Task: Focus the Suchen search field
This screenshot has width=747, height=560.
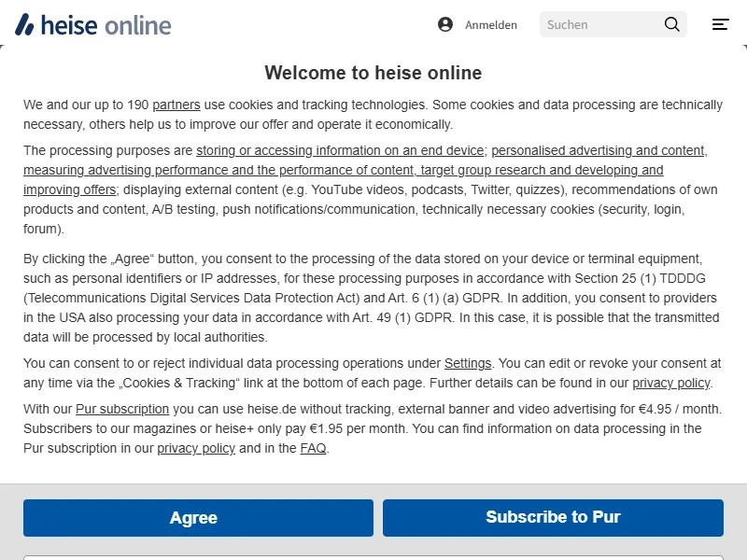Action: click(599, 24)
